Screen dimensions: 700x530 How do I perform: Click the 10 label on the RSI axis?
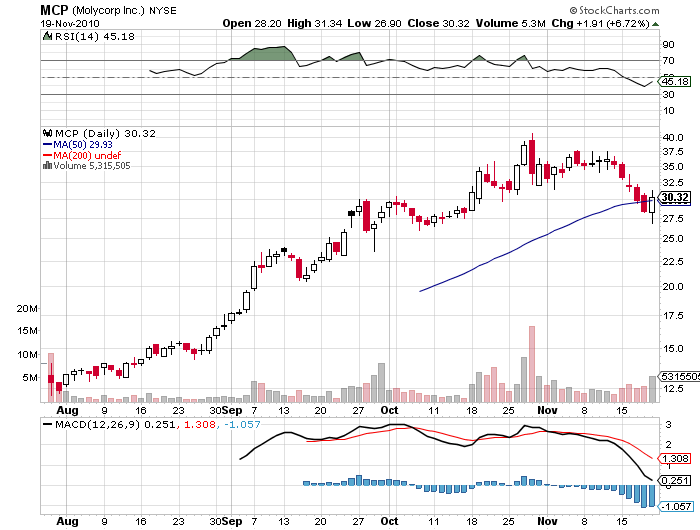click(x=668, y=111)
